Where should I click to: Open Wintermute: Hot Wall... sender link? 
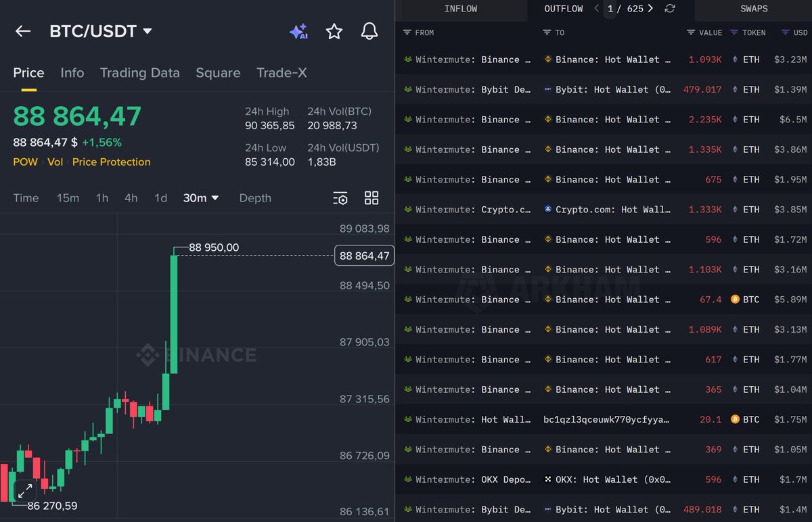pyautogui.click(x=473, y=419)
